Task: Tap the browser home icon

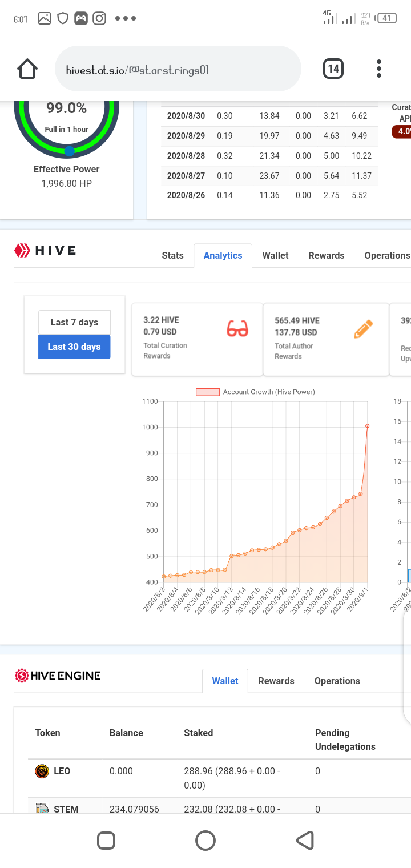Action: tap(27, 69)
